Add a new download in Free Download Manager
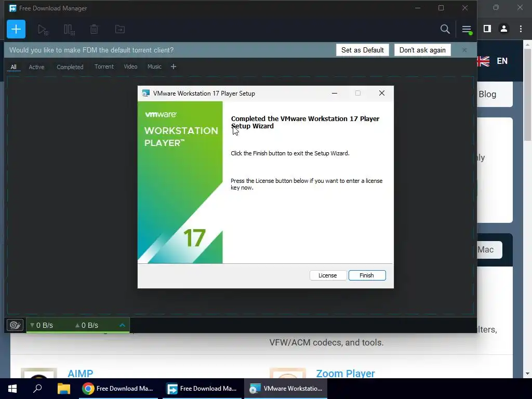532x399 pixels. (16, 29)
